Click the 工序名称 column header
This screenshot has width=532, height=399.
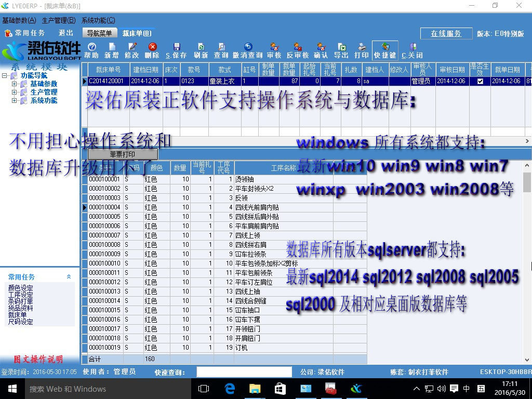coord(284,168)
